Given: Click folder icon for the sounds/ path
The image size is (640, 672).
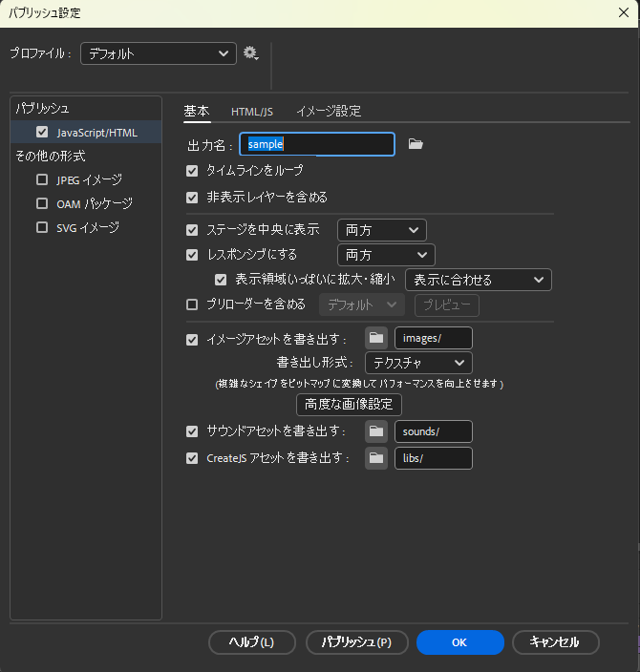Looking at the screenshot, I should (376, 431).
